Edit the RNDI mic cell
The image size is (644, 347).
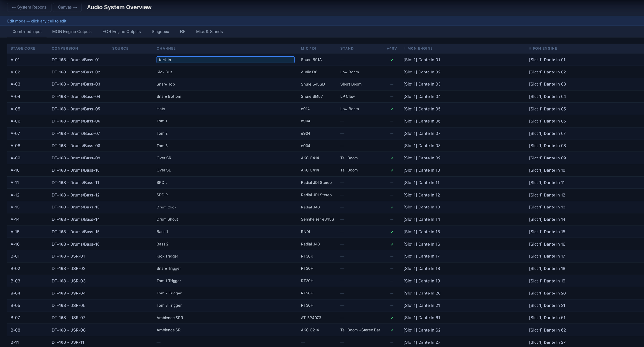click(x=306, y=232)
